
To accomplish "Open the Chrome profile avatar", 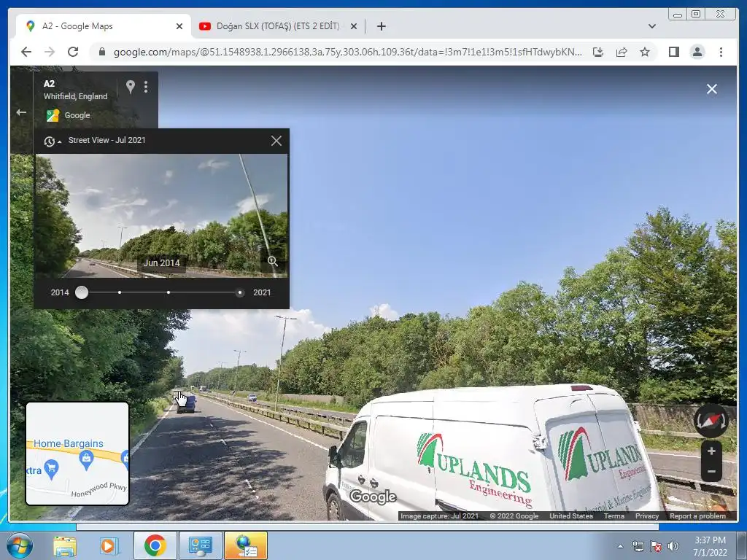I will (697, 52).
